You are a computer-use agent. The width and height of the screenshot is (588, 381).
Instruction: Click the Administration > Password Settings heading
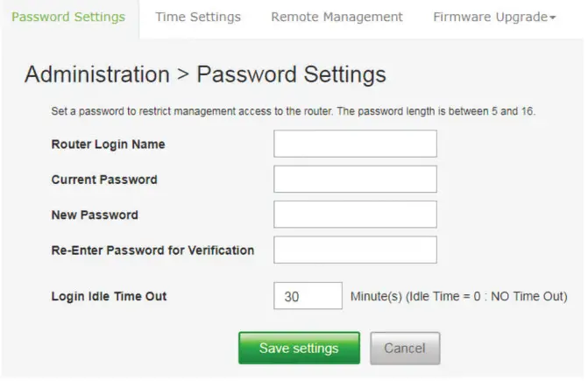tap(205, 74)
